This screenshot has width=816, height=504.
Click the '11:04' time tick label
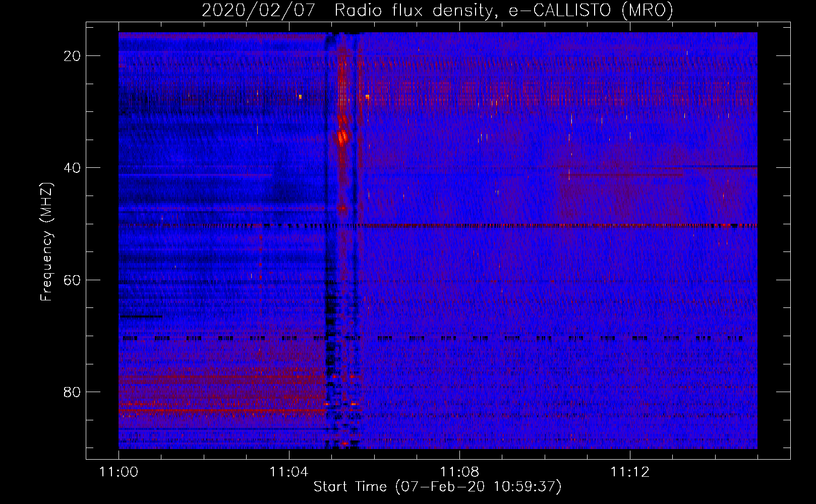[x=289, y=472]
